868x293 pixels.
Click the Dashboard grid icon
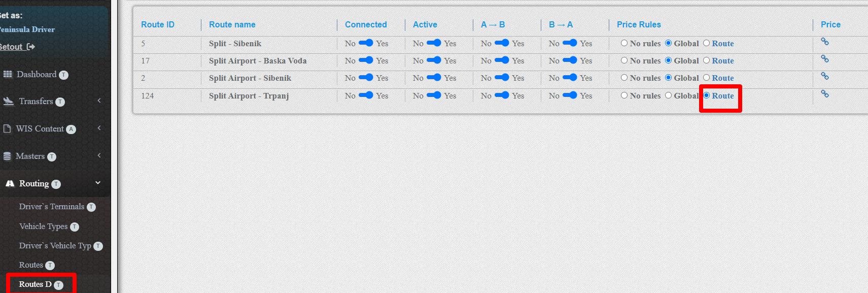pos(8,74)
